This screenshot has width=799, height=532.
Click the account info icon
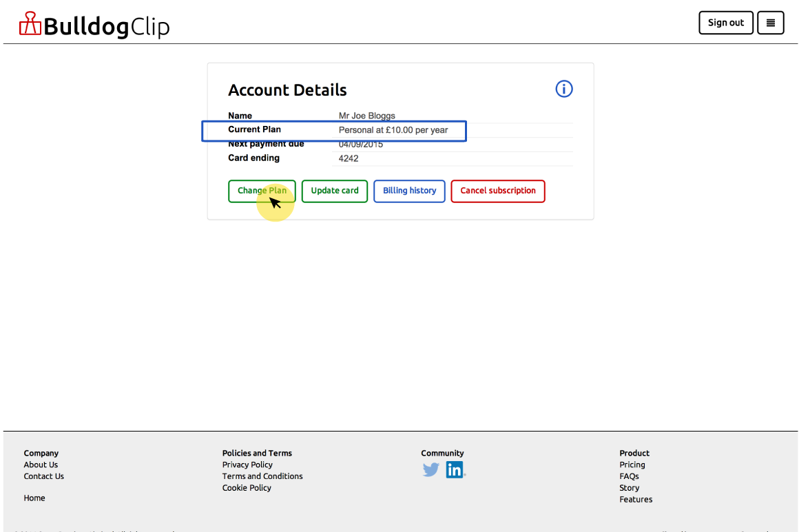pyautogui.click(x=563, y=89)
